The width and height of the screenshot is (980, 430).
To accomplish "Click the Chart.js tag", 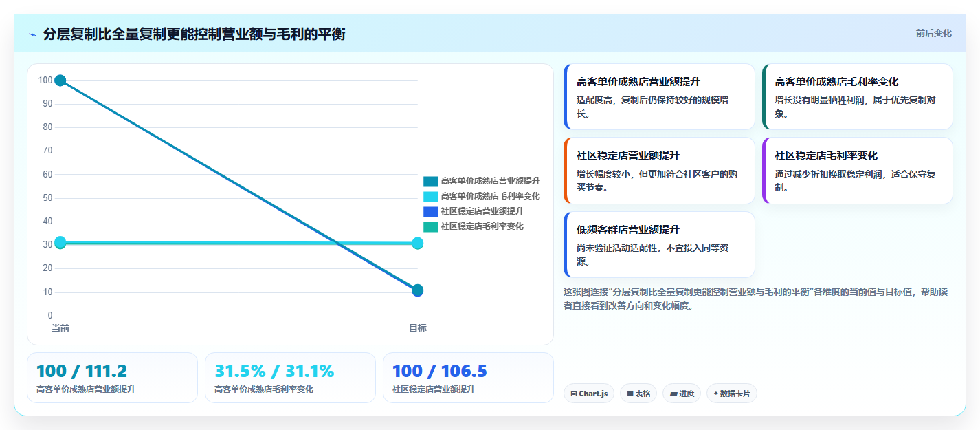I will click(x=589, y=394).
